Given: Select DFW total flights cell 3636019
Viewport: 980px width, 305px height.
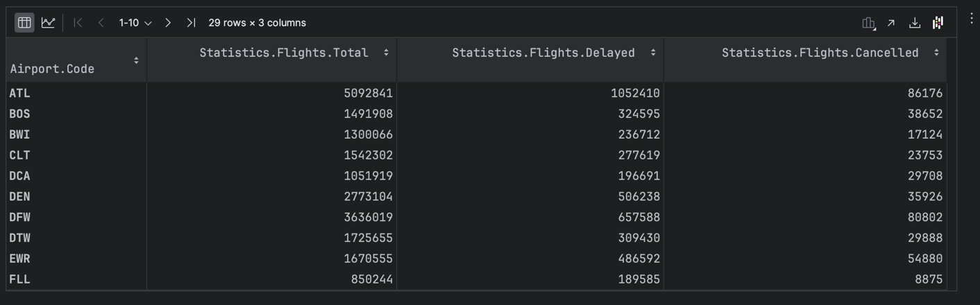Looking at the screenshot, I should tap(368, 217).
